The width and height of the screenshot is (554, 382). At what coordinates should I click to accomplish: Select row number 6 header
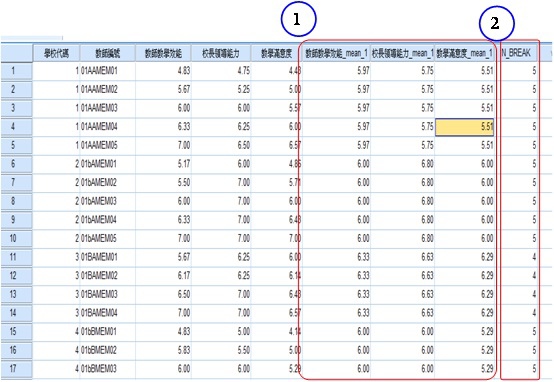click(x=17, y=164)
